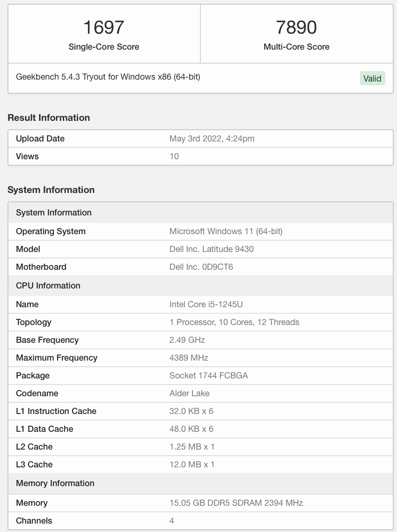Select the 2.49 GHz value
The height and width of the screenshot is (532, 397).
tap(187, 340)
